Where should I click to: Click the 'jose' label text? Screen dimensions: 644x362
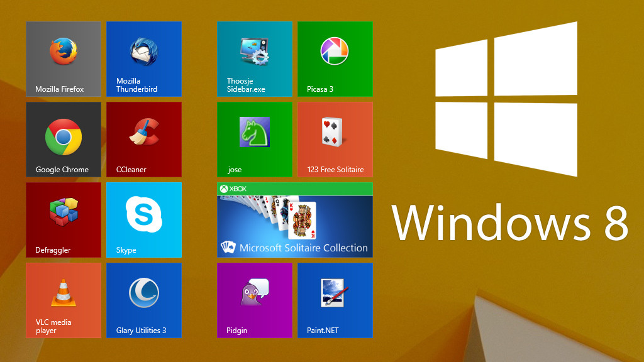pos(235,170)
